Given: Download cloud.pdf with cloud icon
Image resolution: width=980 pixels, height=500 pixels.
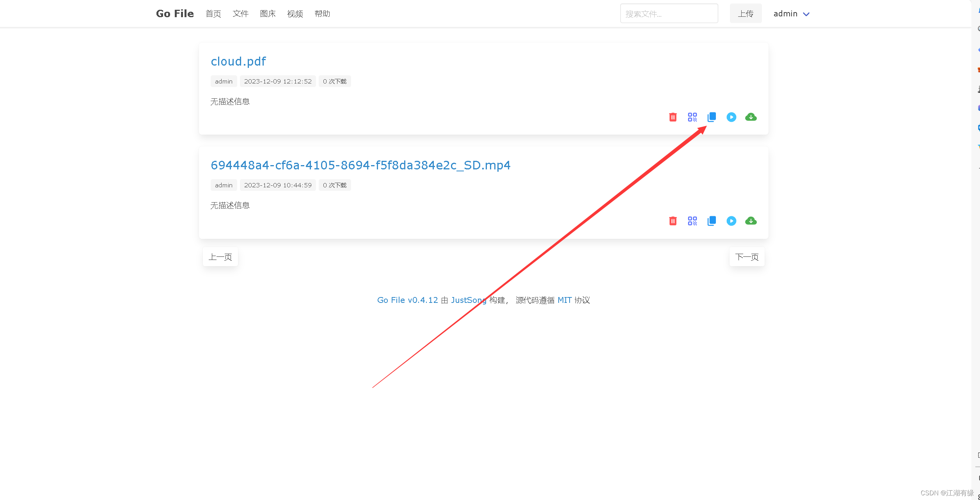Looking at the screenshot, I should coord(751,117).
